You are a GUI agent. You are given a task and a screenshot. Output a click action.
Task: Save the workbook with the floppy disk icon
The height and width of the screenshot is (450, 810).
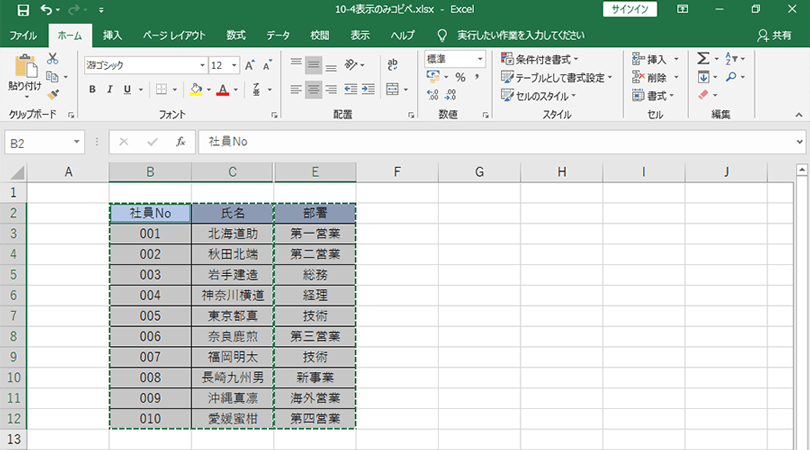23,9
